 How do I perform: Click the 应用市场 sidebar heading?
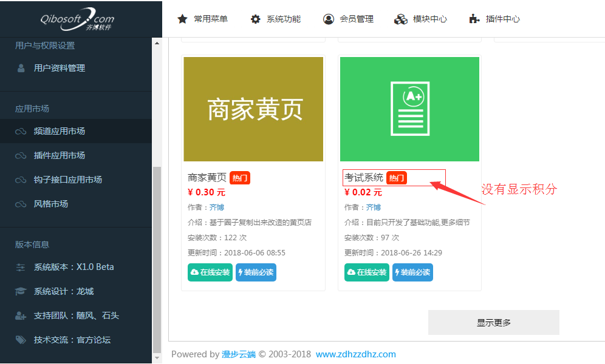[32, 109]
